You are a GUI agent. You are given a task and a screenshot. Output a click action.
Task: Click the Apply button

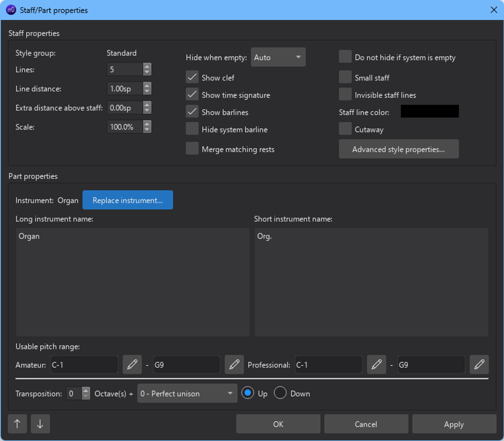(x=454, y=424)
